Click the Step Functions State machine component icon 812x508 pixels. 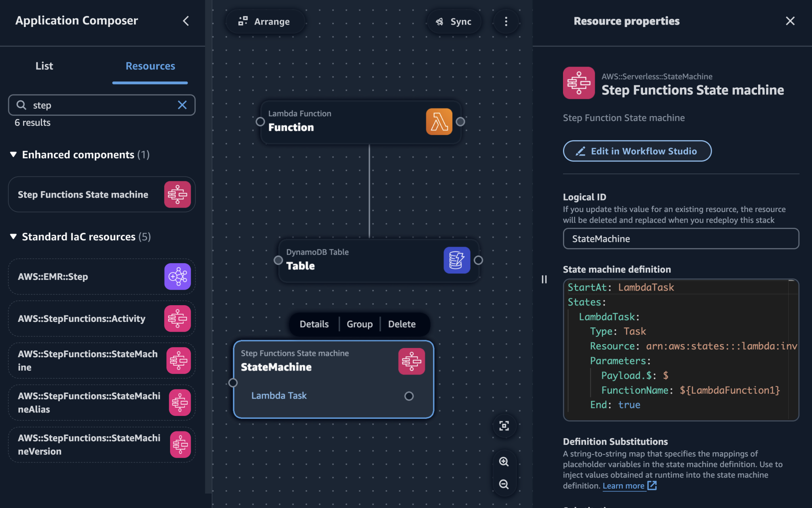177,194
